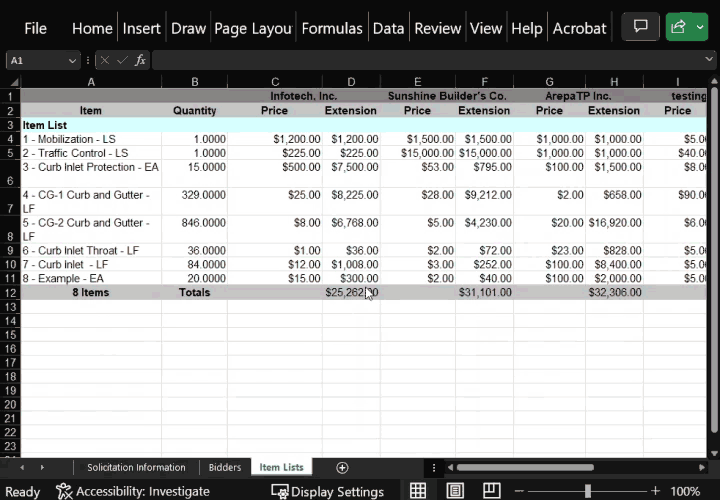Click horizontal scrollbar left arrow
The width and height of the screenshot is (720, 500).
point(450,467)
